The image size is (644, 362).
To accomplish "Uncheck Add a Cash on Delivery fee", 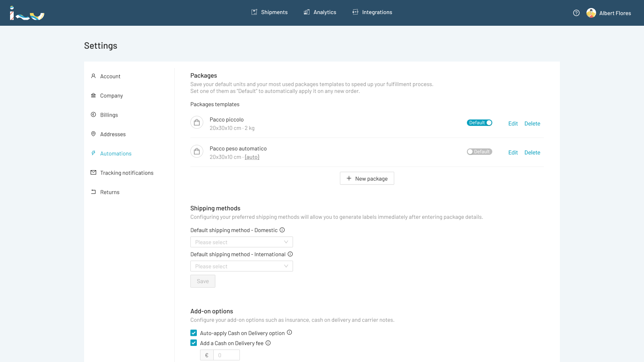I will [194, 343].
